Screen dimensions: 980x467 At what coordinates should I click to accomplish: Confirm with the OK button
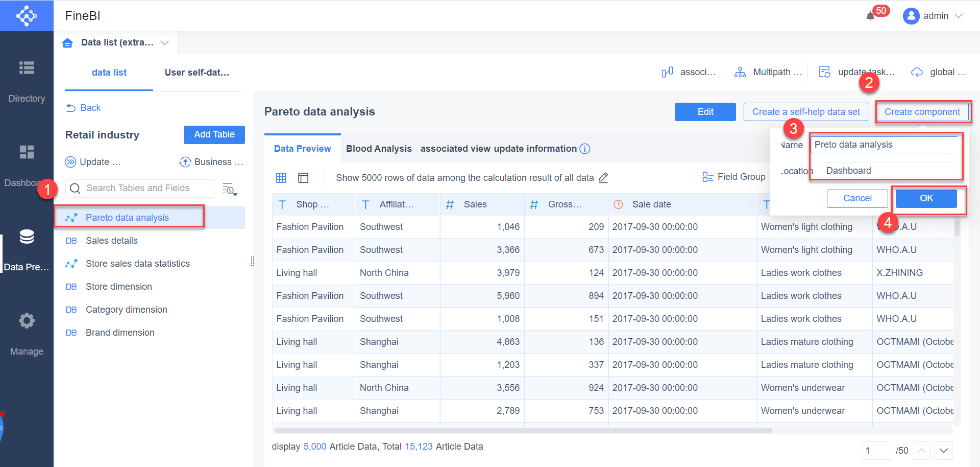click(926, 198)
